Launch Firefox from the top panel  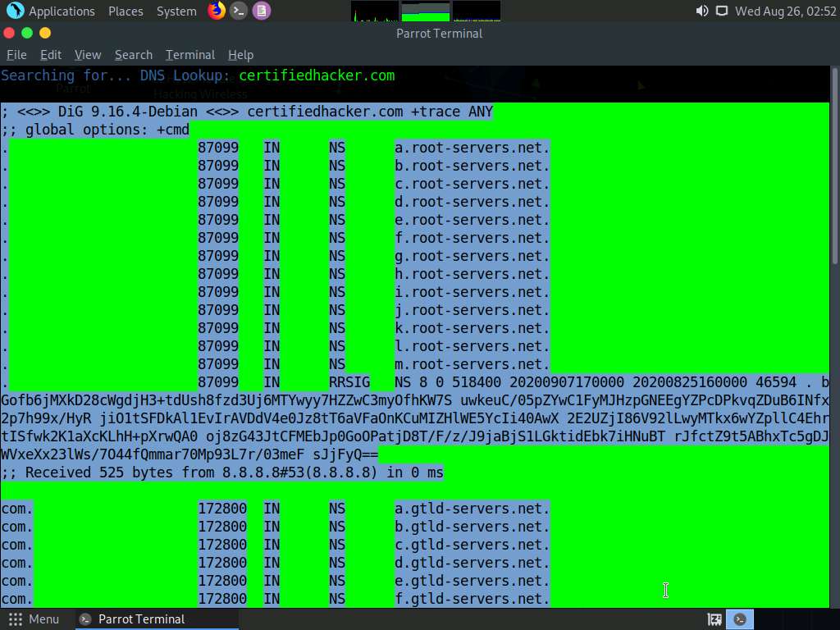point(217,10)
